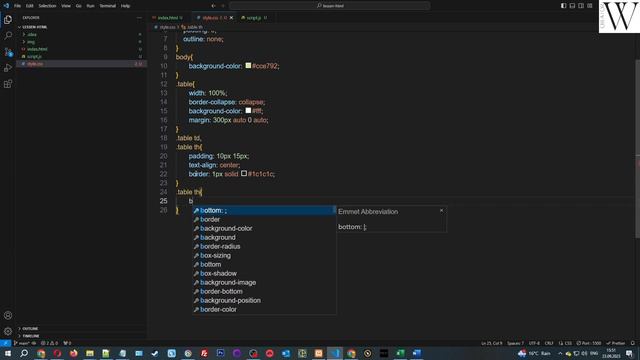Screen dimensions: 640x360
Task: Open the Extensions view
Action: pos(8,84)
